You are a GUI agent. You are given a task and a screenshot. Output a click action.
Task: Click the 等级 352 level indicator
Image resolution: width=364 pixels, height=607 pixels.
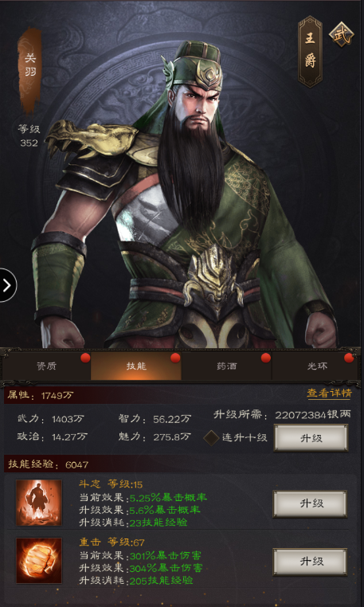coord(29,136)
